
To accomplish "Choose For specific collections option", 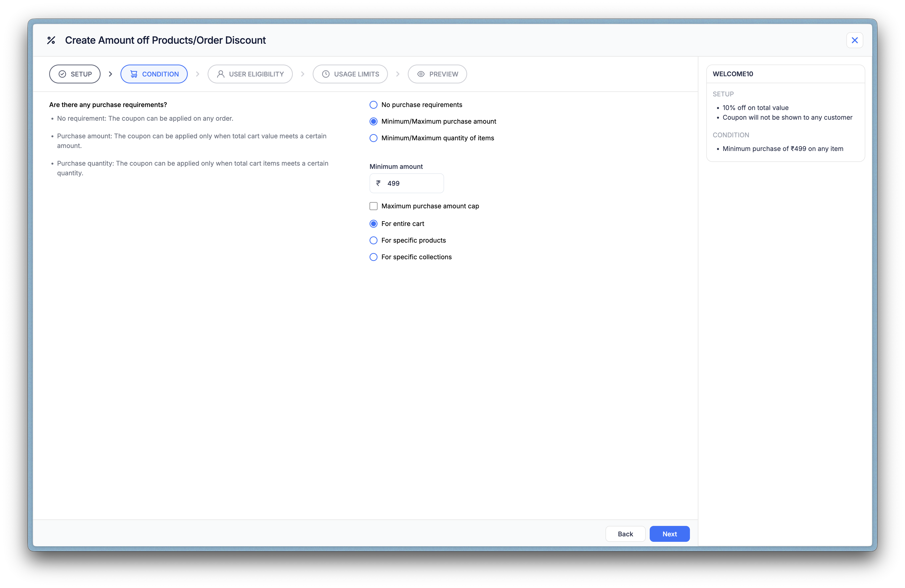I will (x=374, y=257).
